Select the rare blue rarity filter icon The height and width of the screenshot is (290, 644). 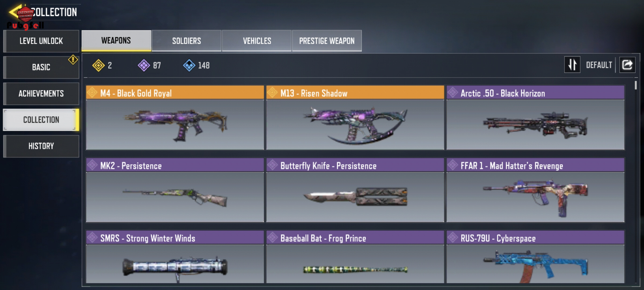point(189,65)
